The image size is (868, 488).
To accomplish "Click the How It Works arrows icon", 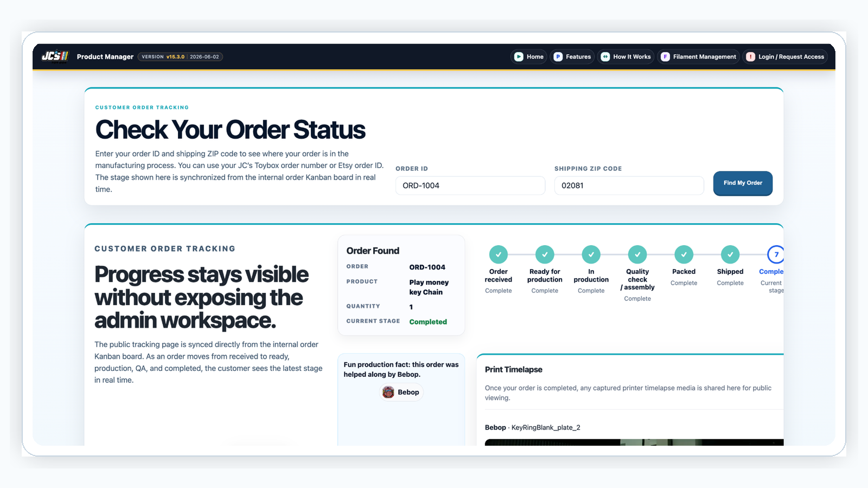I will click(605, 56).
